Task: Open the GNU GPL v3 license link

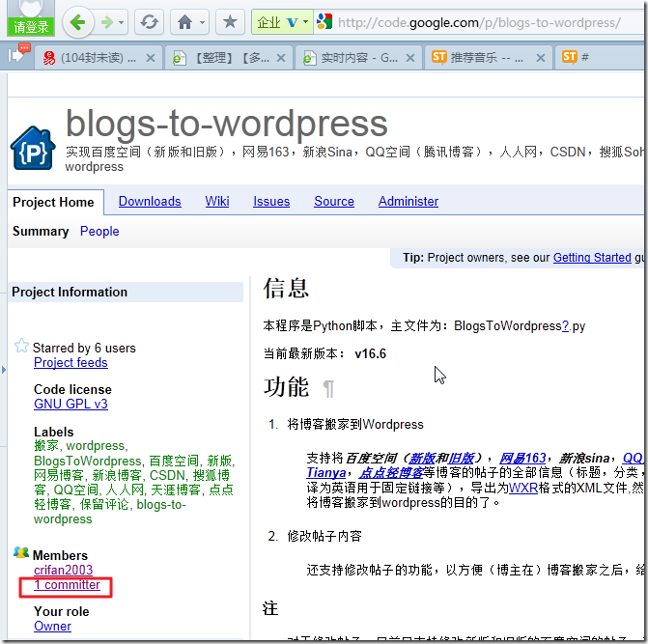Action: [x=70, y=404]
